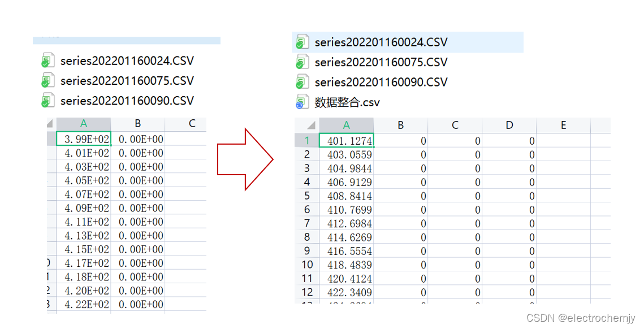
Task: Click cell containing 408.8414
Action: tap(346, 196)
